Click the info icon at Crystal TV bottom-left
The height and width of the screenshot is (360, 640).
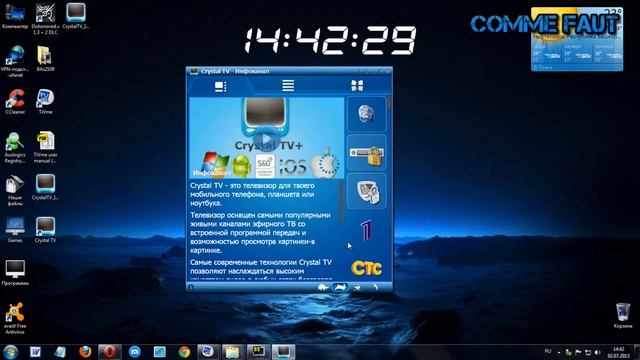191,287
